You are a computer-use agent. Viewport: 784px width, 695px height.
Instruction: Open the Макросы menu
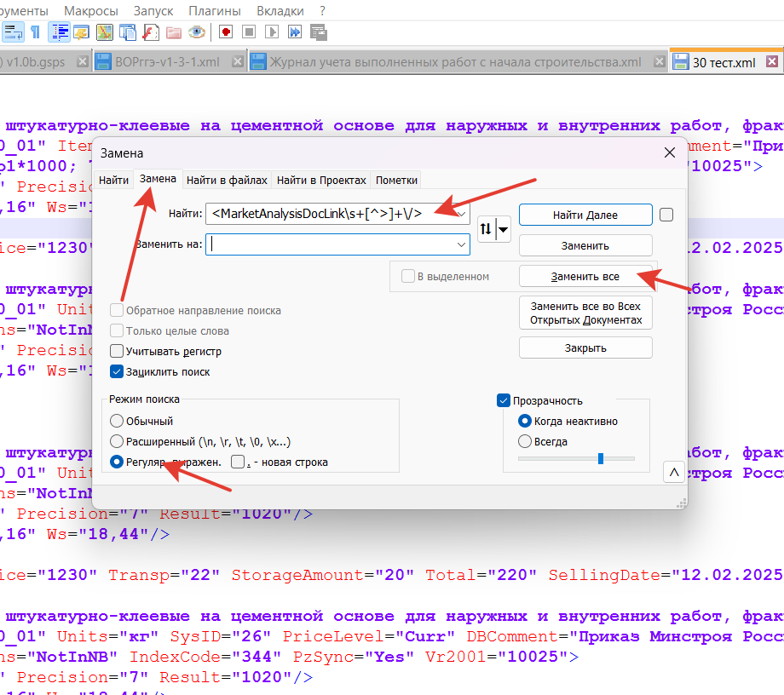tap(91, 10)
